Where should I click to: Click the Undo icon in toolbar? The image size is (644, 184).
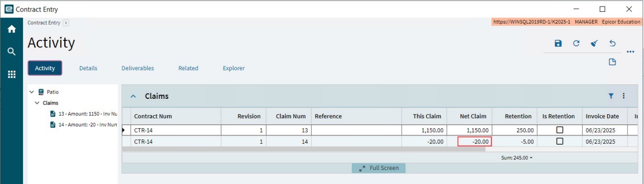[x=612, y=44]
